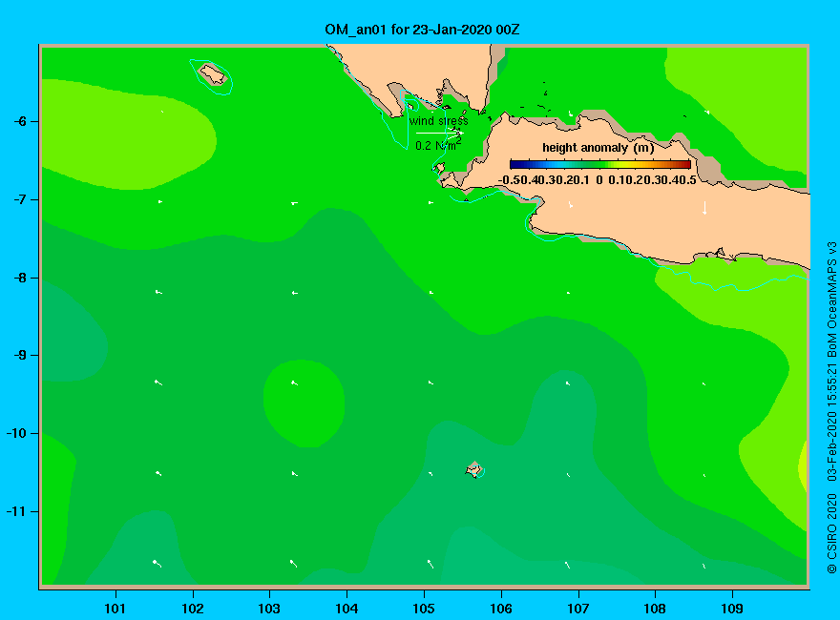
Task: Click the small island near 102E, 5.4S
Action: point(213,73)
